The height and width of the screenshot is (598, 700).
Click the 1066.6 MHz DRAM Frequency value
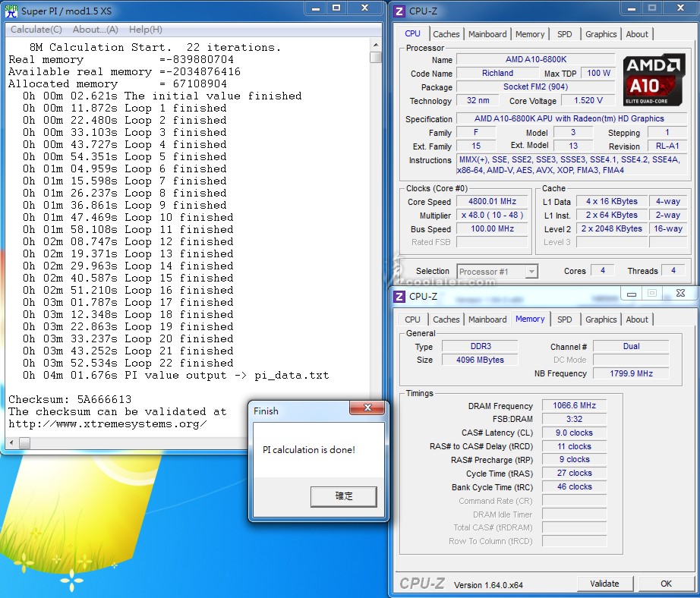(x=574, y=406)
